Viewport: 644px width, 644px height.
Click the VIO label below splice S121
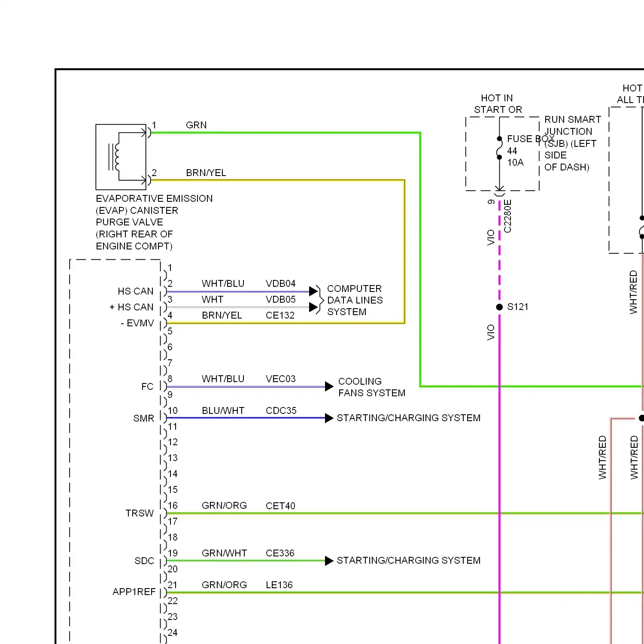pos(491,333)
